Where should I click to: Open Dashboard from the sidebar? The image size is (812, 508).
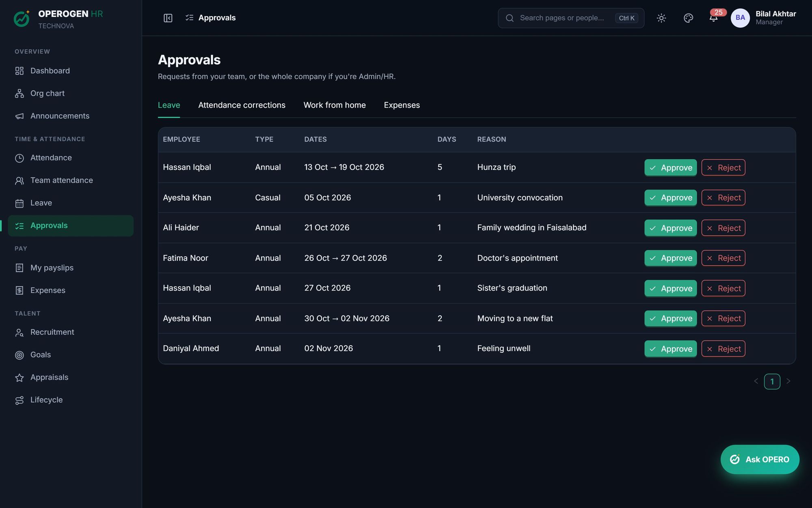71,71
